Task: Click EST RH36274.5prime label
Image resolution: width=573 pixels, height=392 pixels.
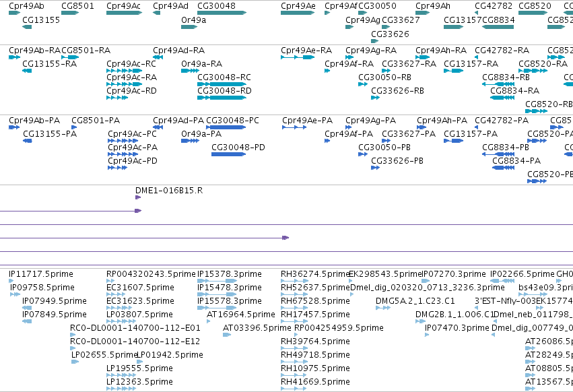Action: point(315,274)
